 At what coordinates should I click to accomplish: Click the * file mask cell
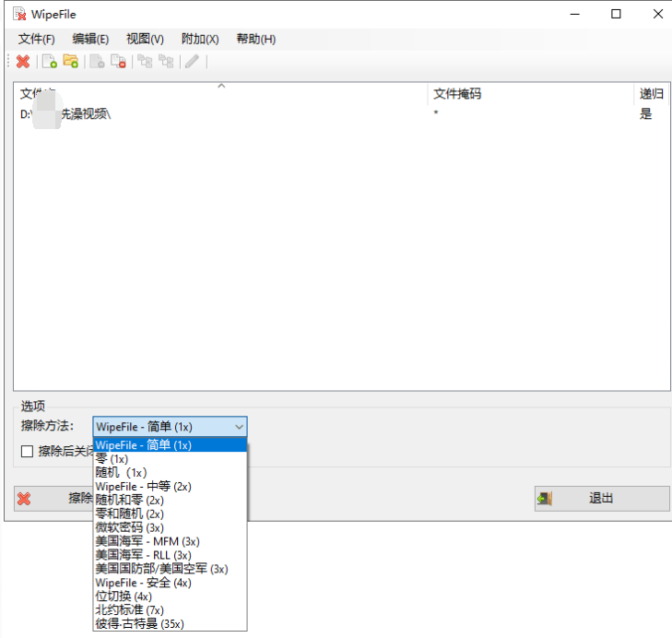[x=436, y=113]
